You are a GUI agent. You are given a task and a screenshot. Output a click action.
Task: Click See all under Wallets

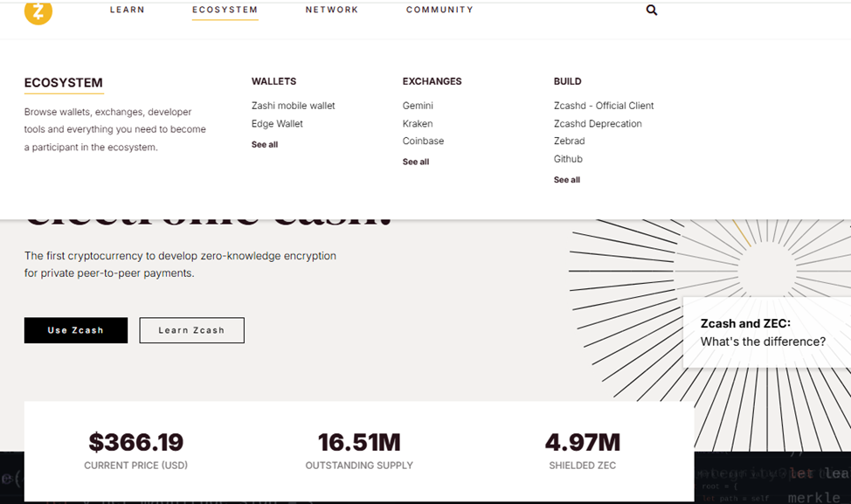[265, 145]
